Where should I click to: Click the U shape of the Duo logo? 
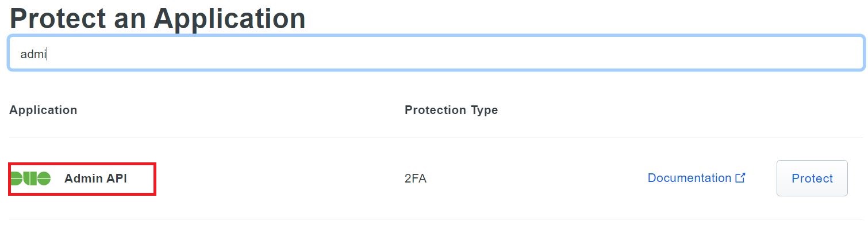(30, 178)
